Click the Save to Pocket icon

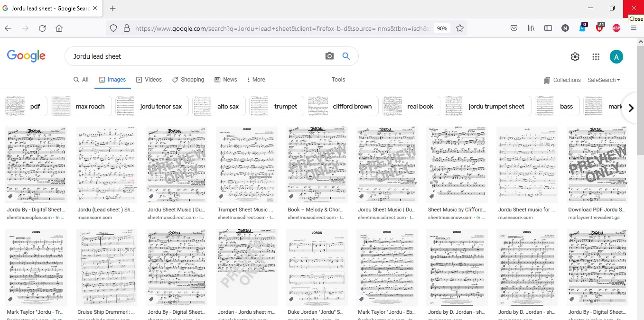(x=514, y=28)
